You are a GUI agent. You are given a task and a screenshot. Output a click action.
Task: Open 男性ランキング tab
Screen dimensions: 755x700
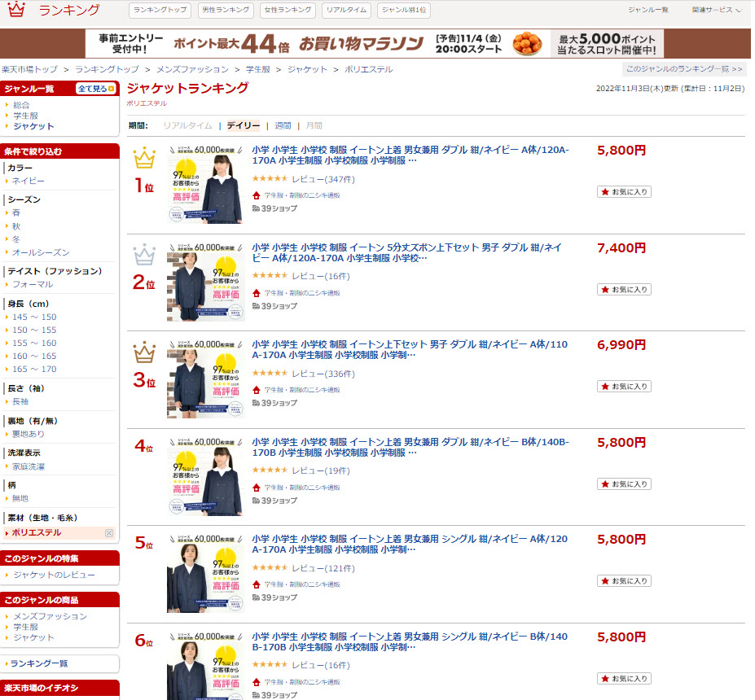(x=226, y=10)
